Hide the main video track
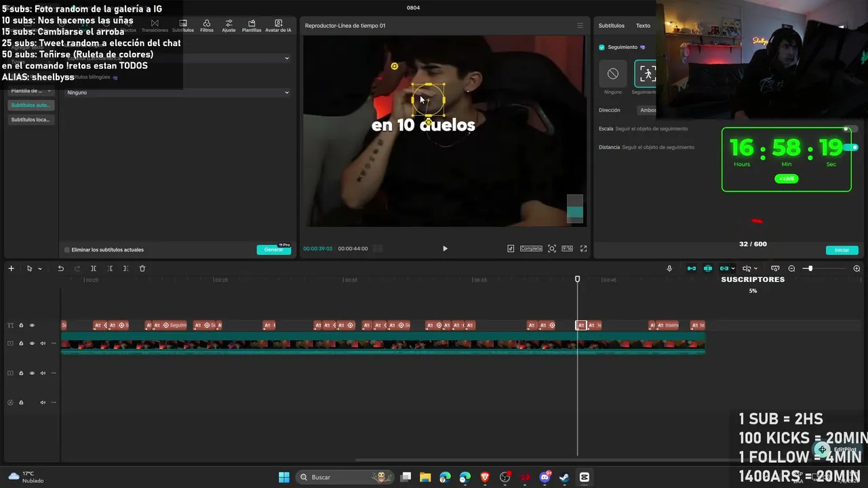This screenshot has height=488, width=868. point(32,344)
